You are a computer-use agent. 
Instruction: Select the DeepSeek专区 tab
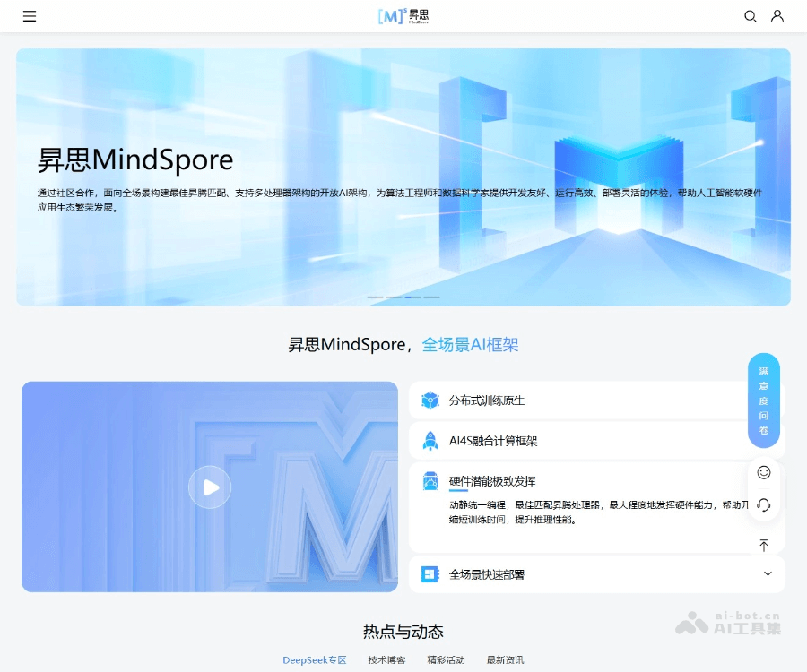click(314, 659)
